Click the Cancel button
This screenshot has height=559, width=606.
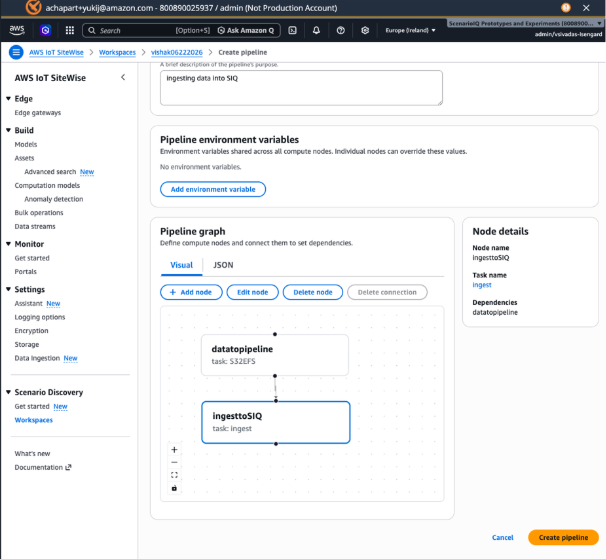pyautogui.click(x=502, y=537)
